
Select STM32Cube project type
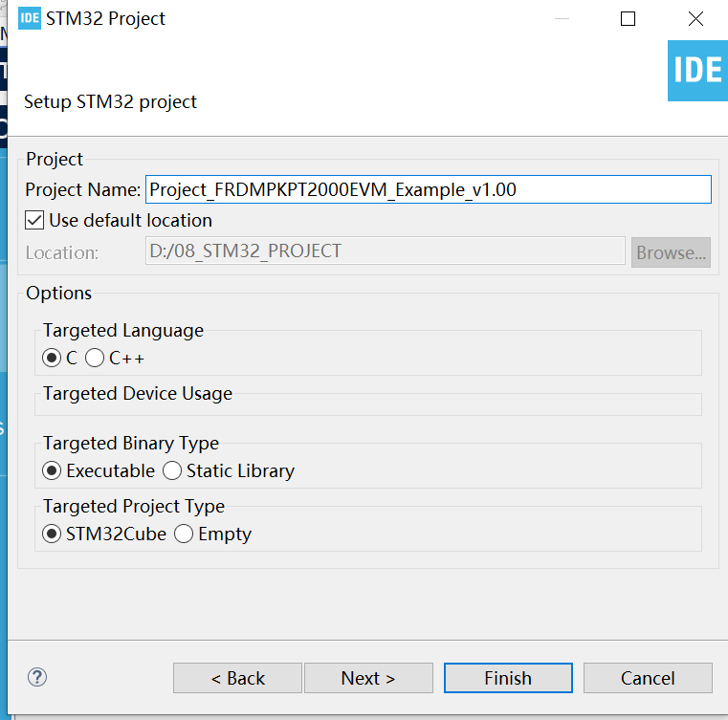pos(52,534)
